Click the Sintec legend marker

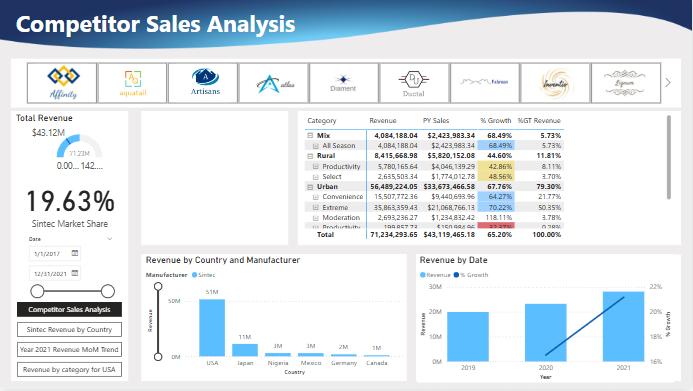[x=194, y=275]
